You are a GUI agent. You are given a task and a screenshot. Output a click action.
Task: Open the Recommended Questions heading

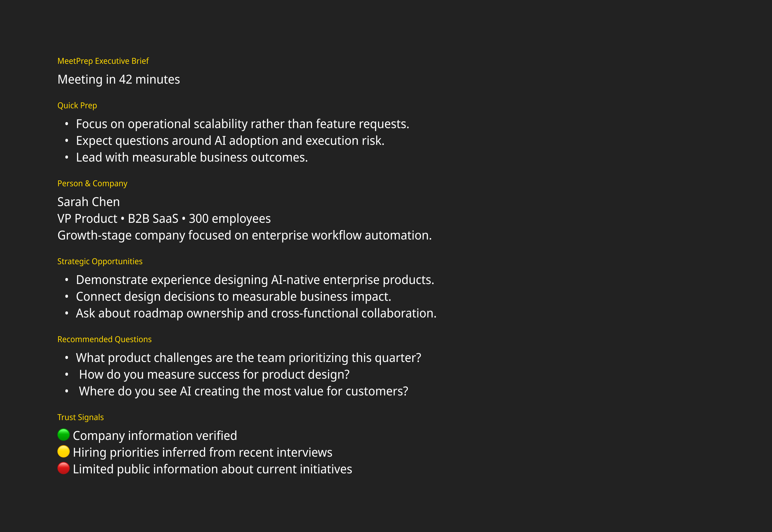click(104, 339)
